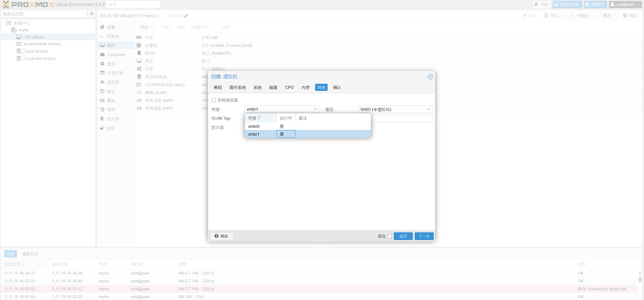Switch to the 操作系统 tab
644x300 pixels.
pos(238,87)
